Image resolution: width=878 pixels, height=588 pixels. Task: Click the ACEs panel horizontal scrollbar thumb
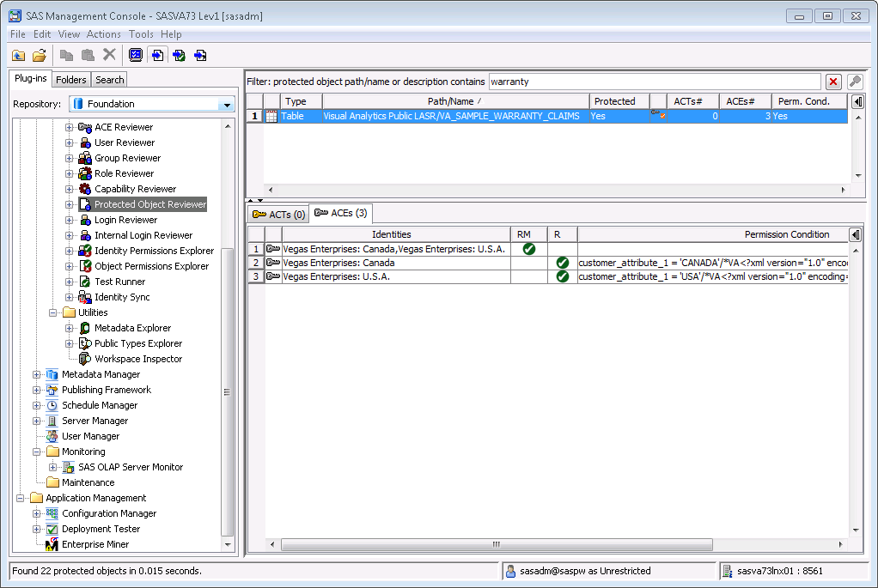point(497,544)
